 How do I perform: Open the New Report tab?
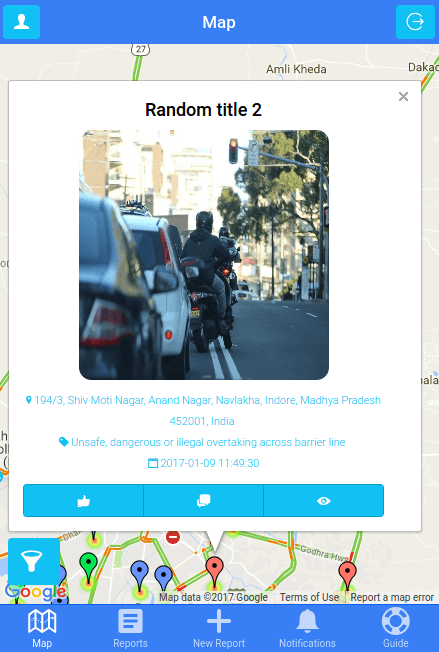(x=219, y=628)
